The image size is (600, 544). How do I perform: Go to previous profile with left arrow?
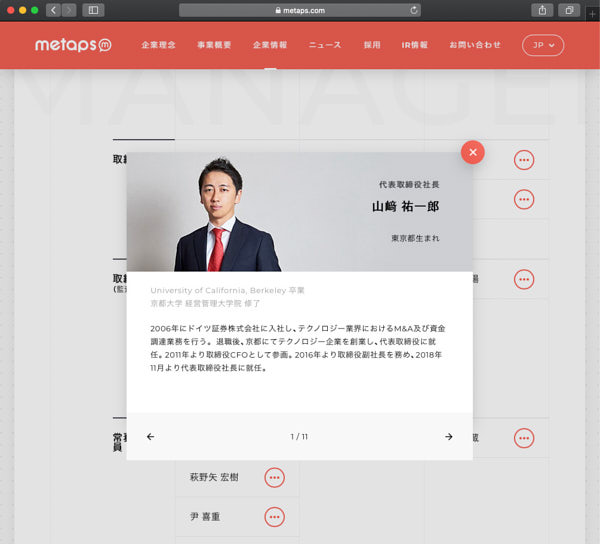point(151,437)
